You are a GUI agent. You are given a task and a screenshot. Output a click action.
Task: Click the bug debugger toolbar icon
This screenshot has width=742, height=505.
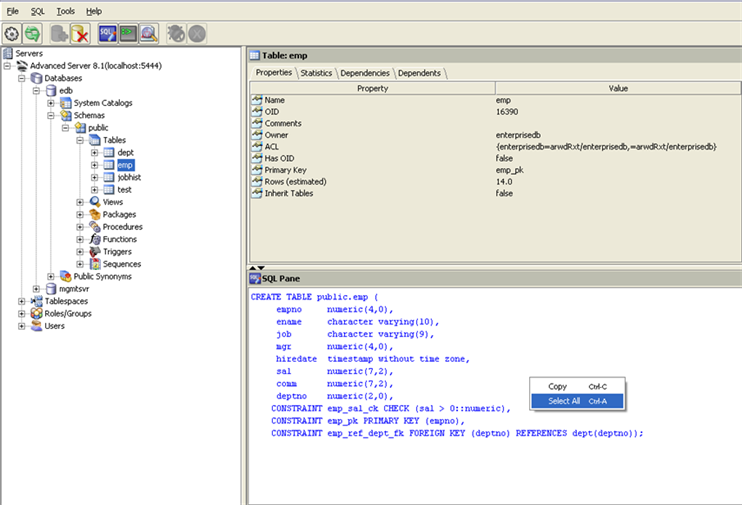(x=176, y=33)
